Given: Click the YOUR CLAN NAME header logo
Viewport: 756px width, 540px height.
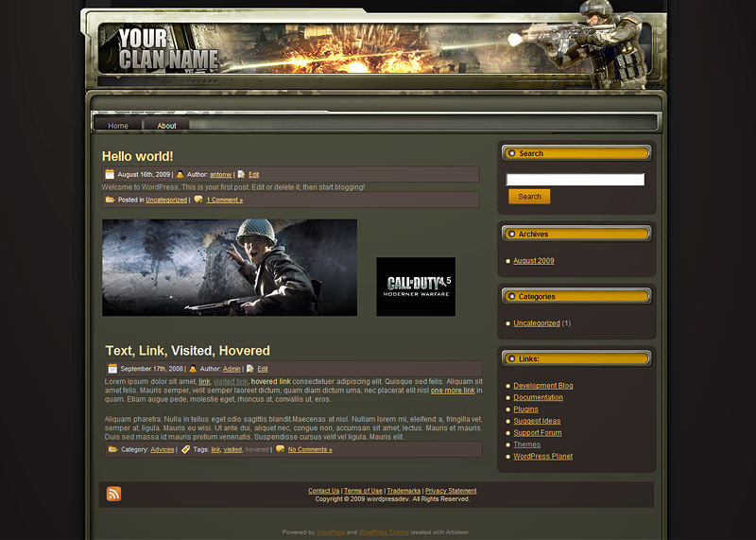Looking at the screenshot, I should 168,49.
